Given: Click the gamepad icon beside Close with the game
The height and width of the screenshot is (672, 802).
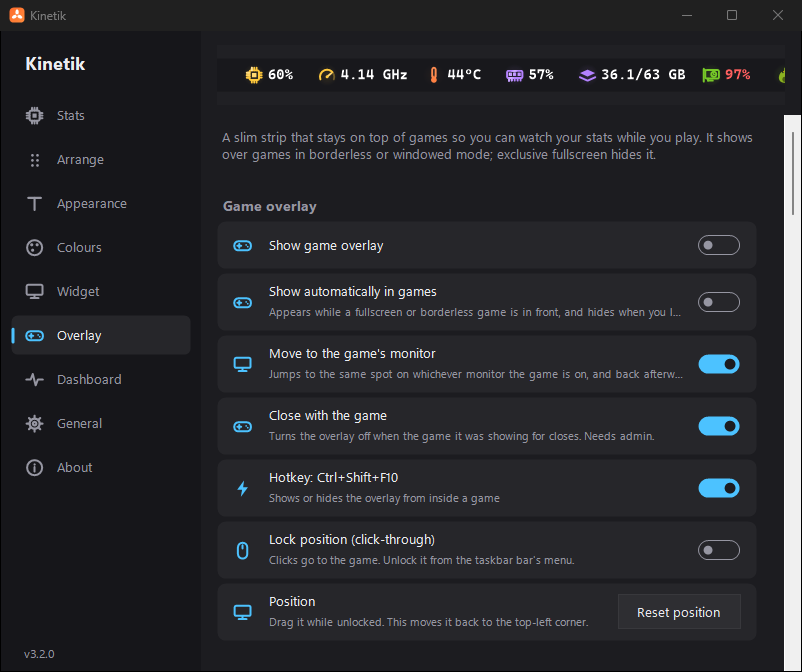Looking at the screenshot, I should click(242, 427).
